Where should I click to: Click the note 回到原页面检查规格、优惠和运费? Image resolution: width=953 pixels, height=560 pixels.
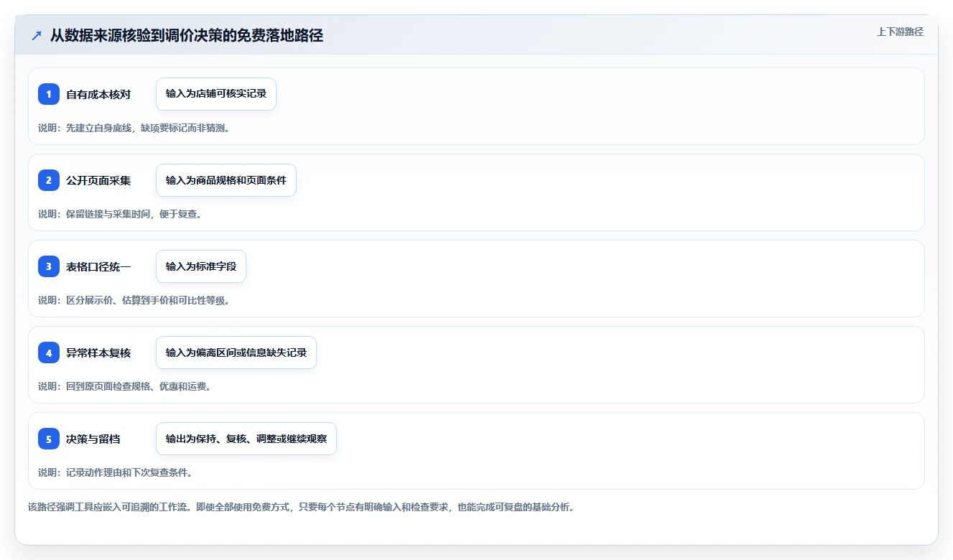coord(124,386)
